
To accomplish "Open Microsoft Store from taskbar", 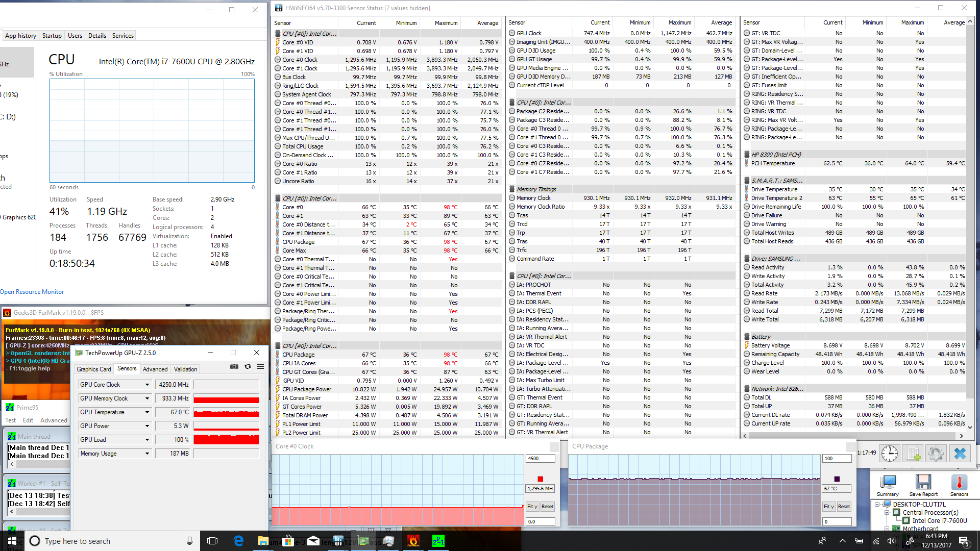I will (x=288, y=541).
